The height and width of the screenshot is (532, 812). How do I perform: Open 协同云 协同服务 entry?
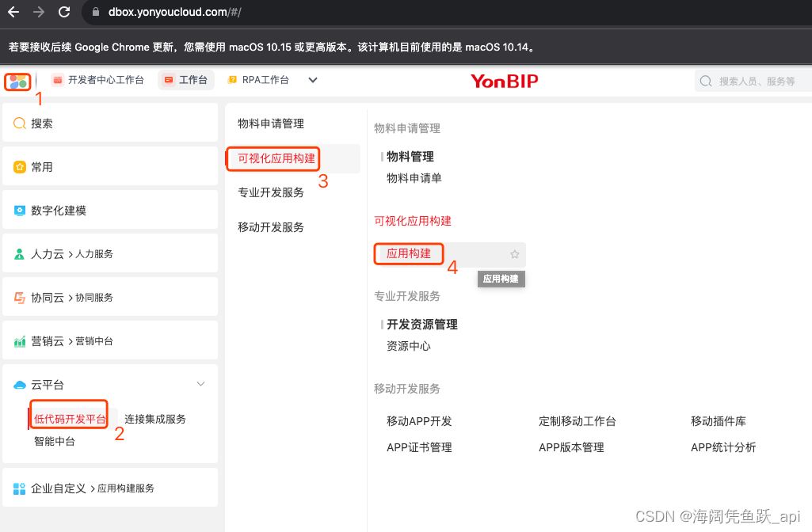[x=110, y=297]
